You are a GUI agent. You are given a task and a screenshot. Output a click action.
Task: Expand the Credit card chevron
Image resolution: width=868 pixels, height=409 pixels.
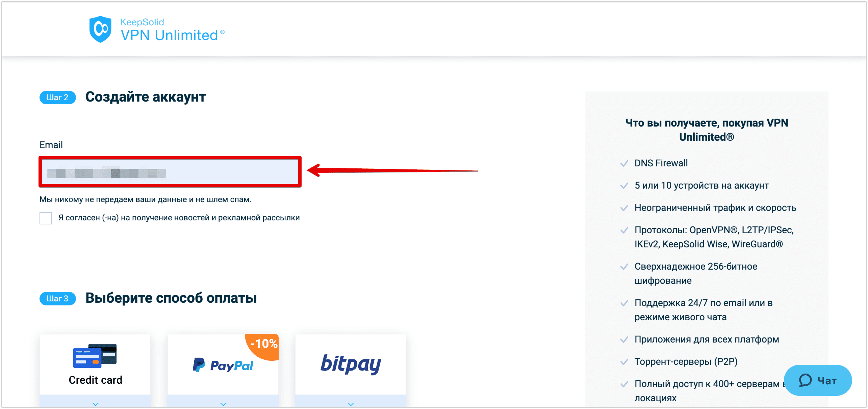tap(96, 404)
